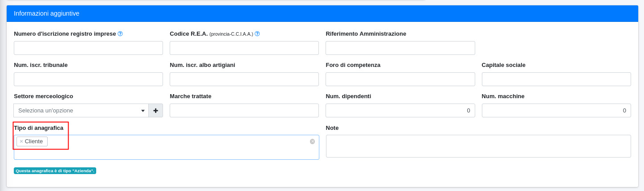Click inside the Note text area
Image resolution: width=644 pixels, height=191 pixels.
pyautogui.click(x=478, y=146)
